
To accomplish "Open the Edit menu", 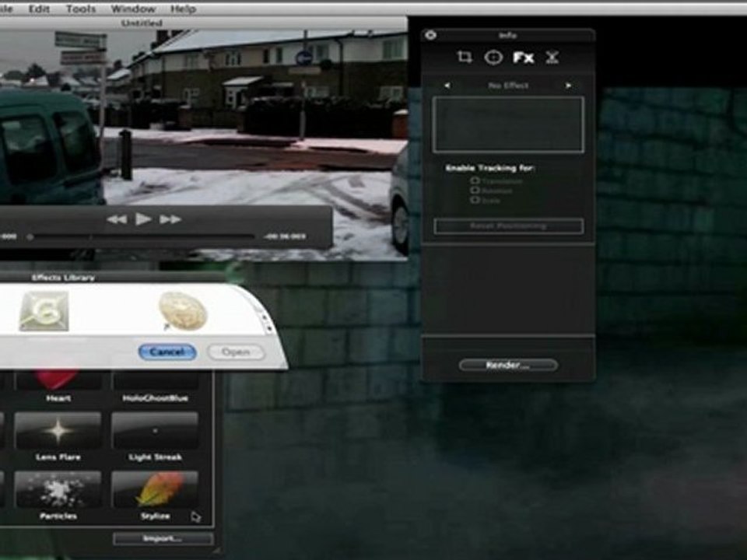I will (x=39, y=9).
